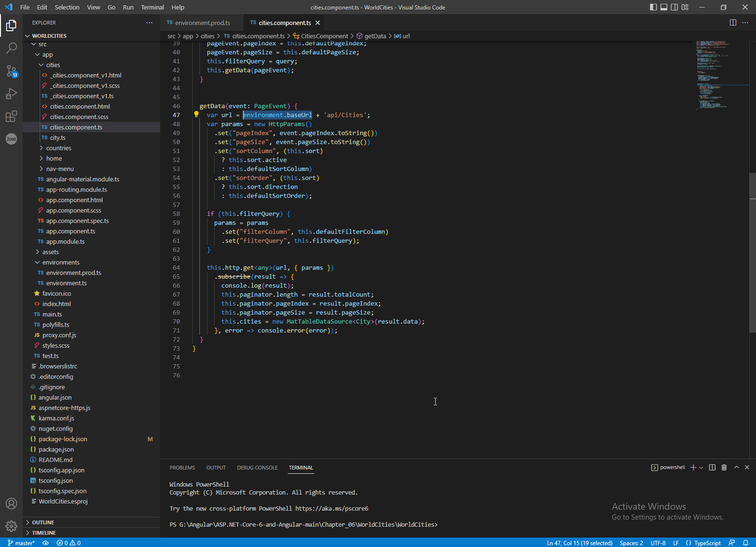Switch to the environment.prod.ts tab
The image size is (756, 547).
202,23
